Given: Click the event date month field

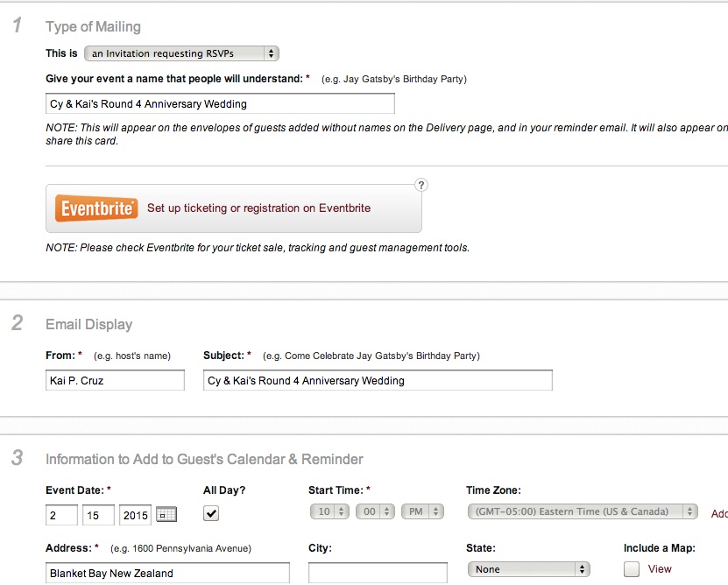Looking at the screenshot, I should (60, 515).
